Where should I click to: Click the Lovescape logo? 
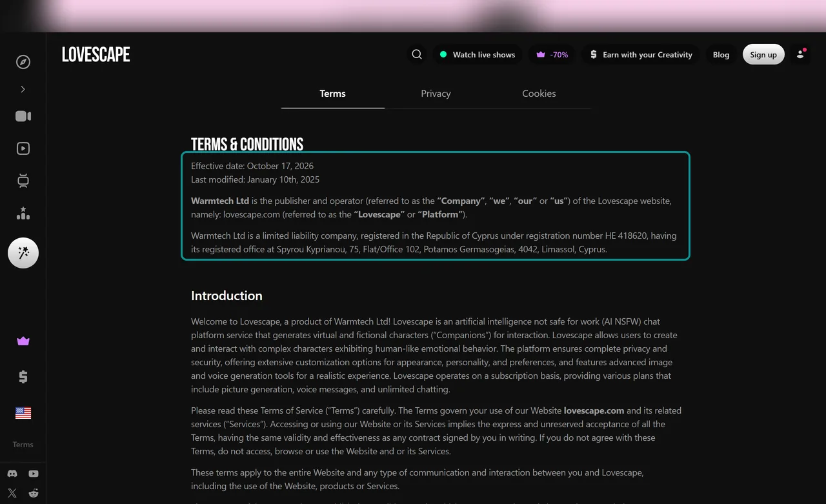pyautogui.click(x=96, y=55)
